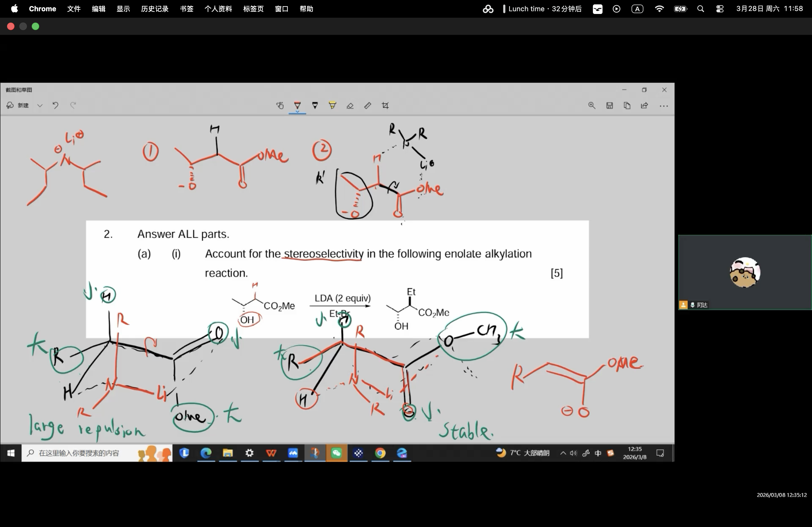
Task: Copy the snip to clipboard
Action: [x=627, y=106]
